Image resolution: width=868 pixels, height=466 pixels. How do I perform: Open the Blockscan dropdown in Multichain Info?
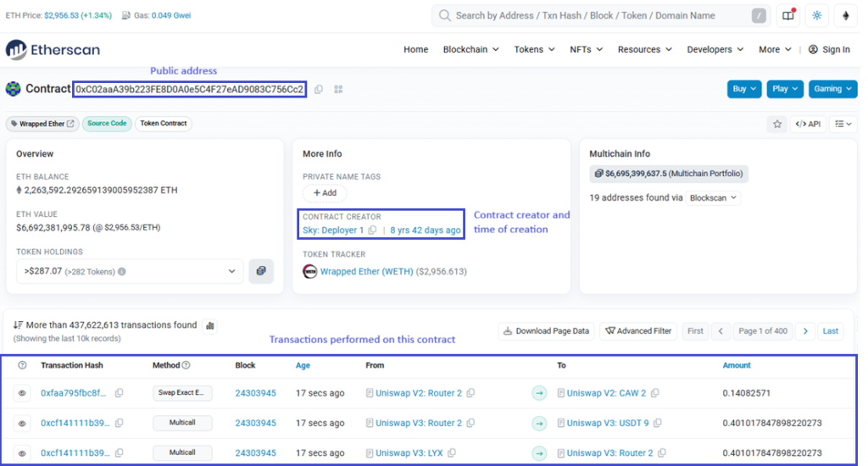pyautogui.click(x=712, y=197)
